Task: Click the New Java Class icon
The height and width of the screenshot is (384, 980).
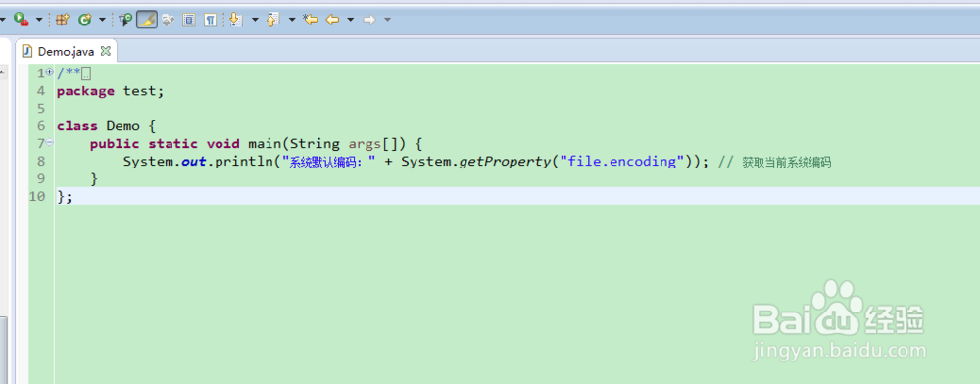Action: (x=84, y=20)
